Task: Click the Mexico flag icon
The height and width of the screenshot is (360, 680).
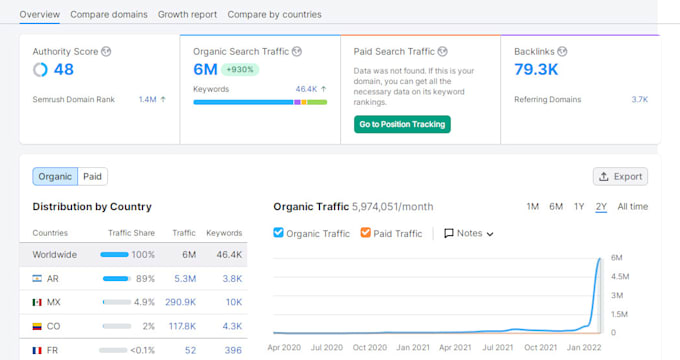Action: 37,302
